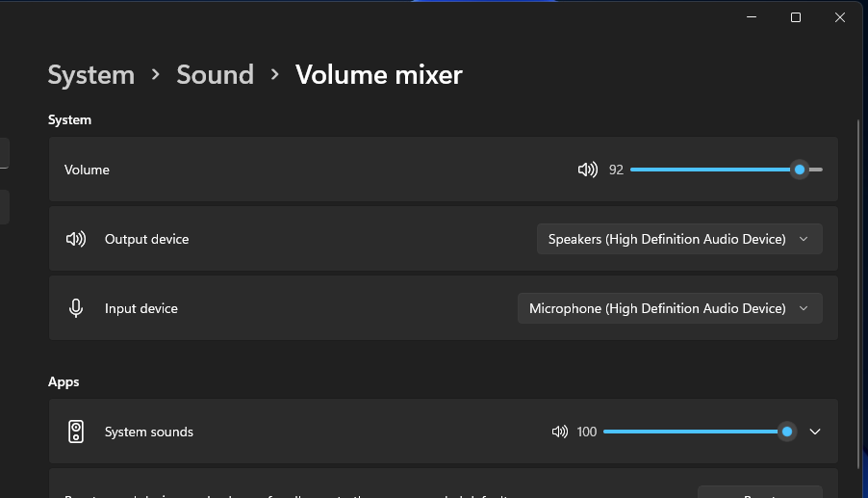Image resolution: width=868 pixels, height=498 pixels.
Task: Click the Output device speaker icon
Action: coord(76,239)
